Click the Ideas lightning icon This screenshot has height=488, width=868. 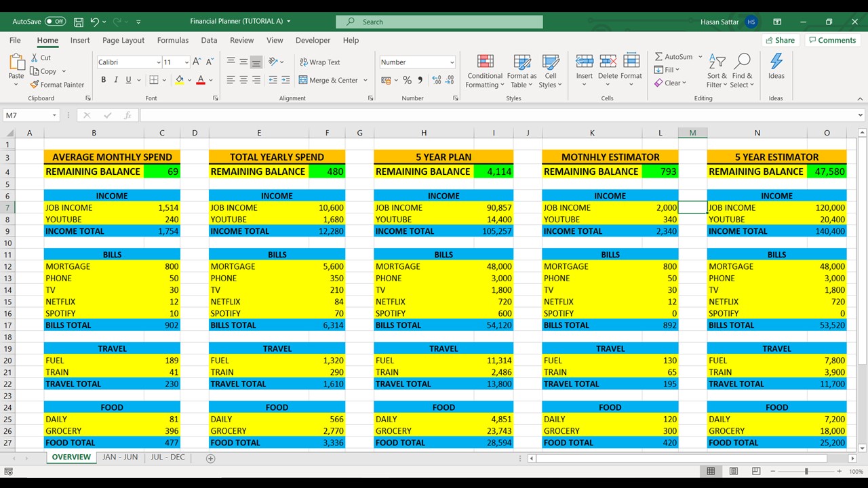tap(776, 62)
